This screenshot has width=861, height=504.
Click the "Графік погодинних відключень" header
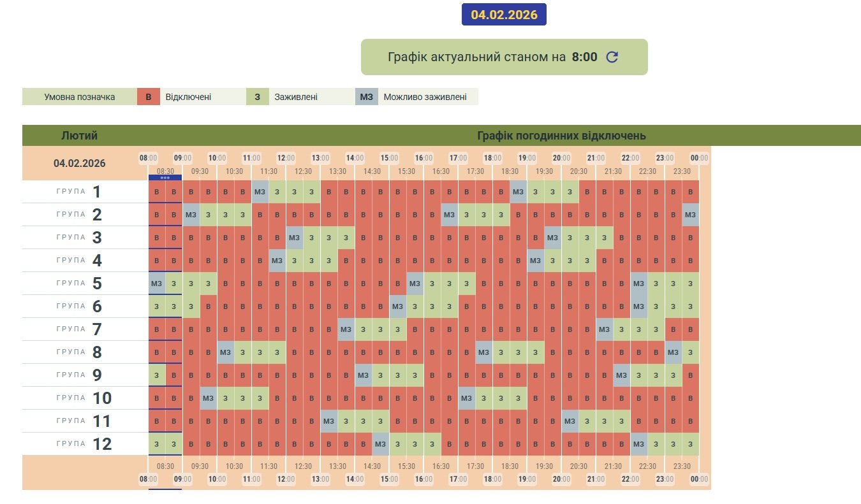tap(561, 136)
